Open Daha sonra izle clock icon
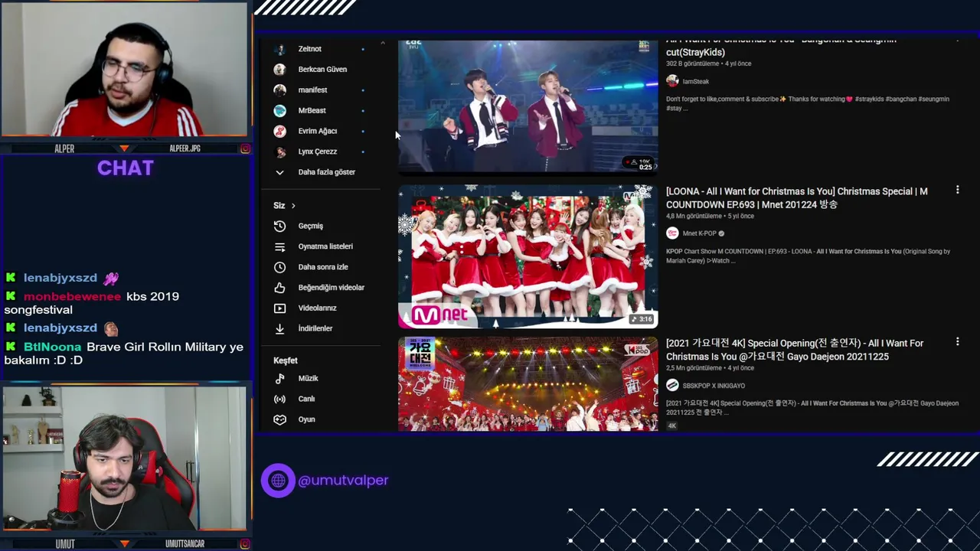The width and height of the screenshot is (980, 551). 280,267
